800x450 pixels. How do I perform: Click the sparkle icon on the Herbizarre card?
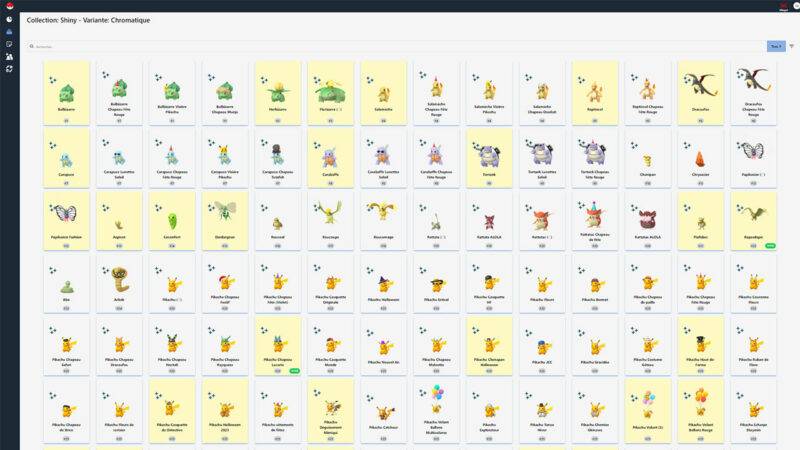[x=264, y=80]
